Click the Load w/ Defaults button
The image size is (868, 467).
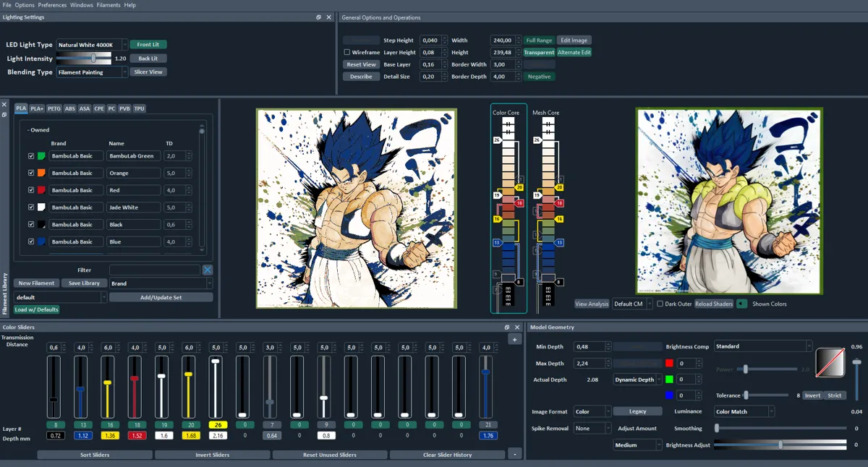click(x=37, y=309)
